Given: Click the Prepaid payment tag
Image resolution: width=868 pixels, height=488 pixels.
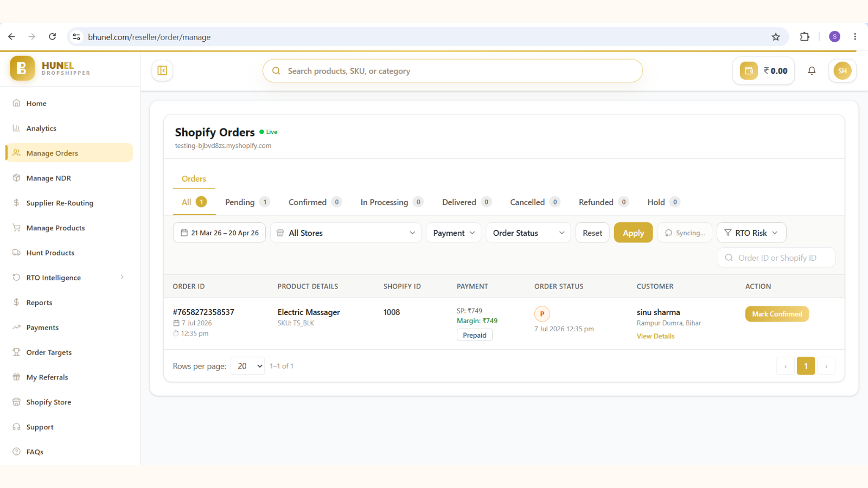Looking at the screenshot, I should (475, 335).
